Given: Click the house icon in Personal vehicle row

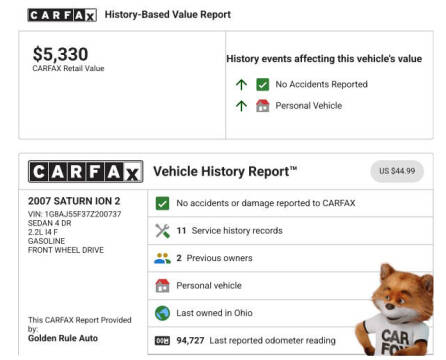Looking at the screenshot, I should [162, 286].
